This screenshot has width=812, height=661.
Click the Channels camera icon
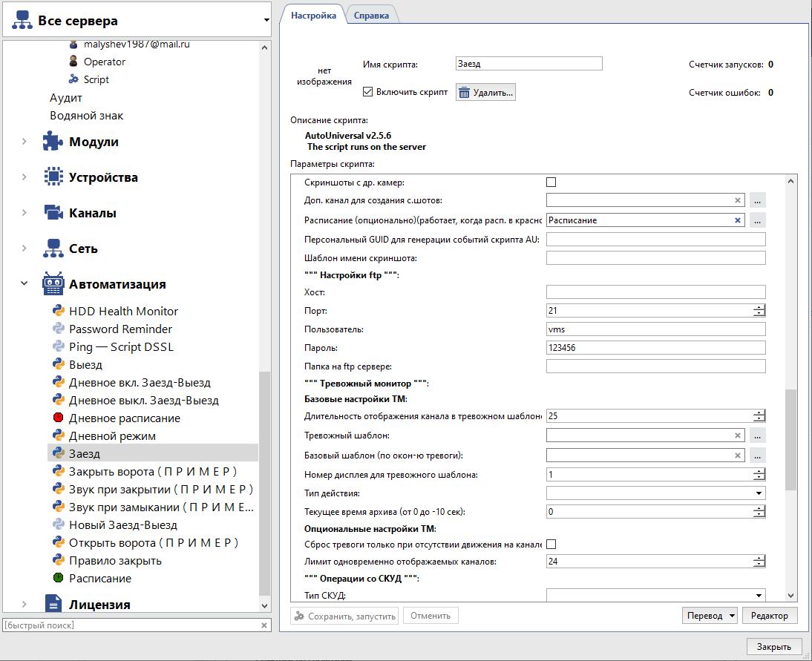coord(53,213)
